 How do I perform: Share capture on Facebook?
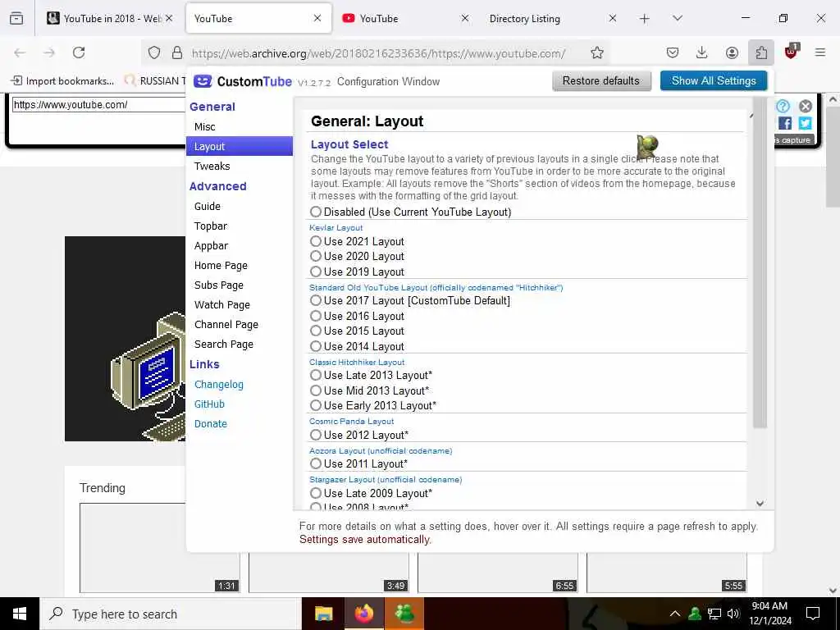785,123
